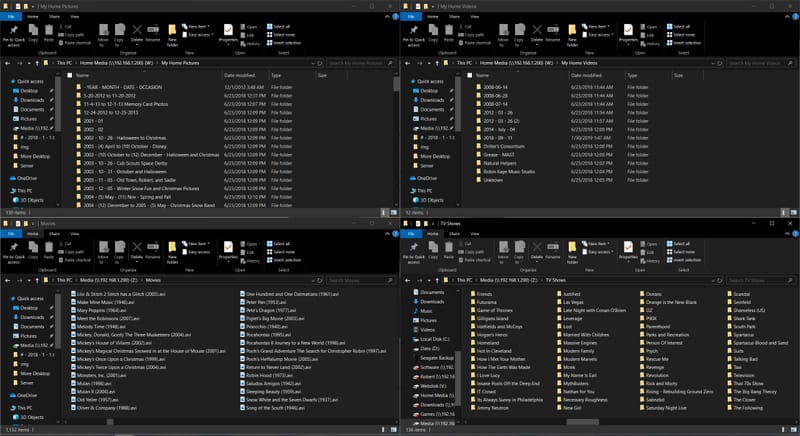Open the Easy access dropdown in My Home Videos

[x=597, y=34]
